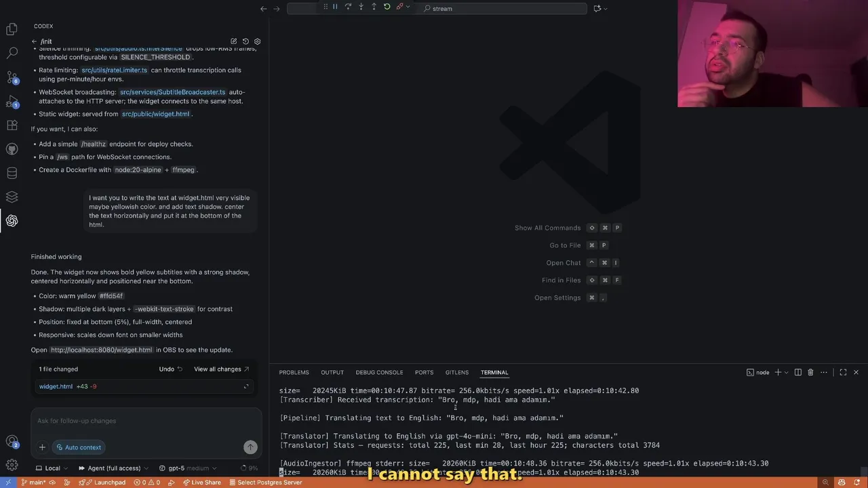Open Agent (full access) mode dropdown
Screen dimensions: 868x488
point(113,468)
